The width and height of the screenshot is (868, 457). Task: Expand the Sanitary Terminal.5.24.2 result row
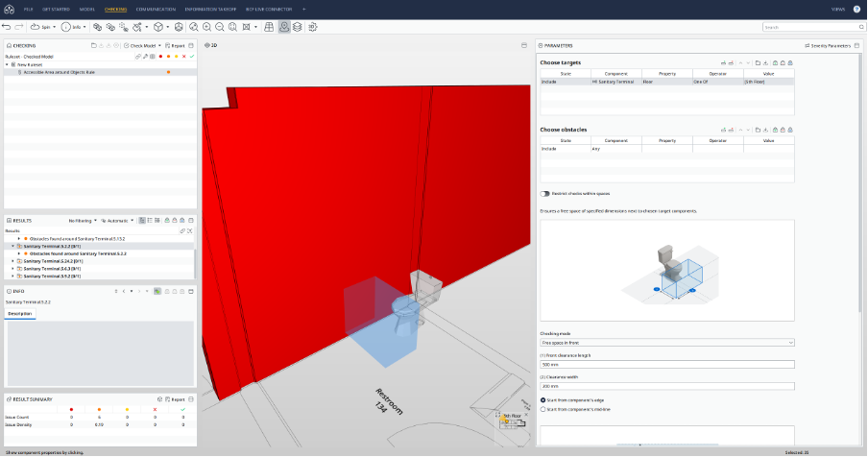13,261
